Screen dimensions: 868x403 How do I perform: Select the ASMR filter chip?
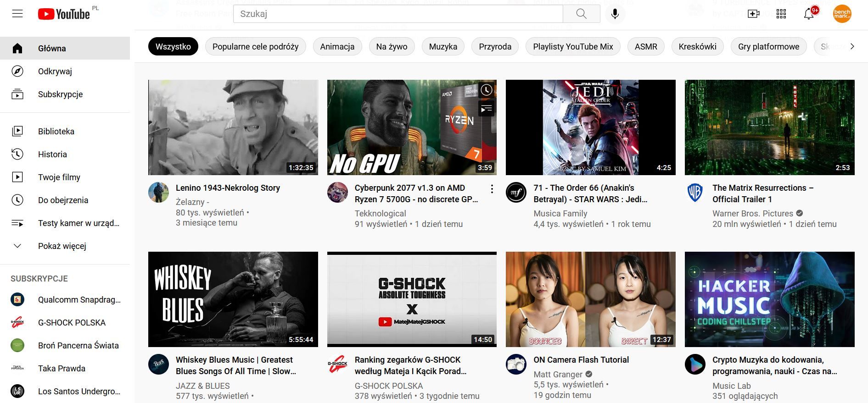pos(646,46)
